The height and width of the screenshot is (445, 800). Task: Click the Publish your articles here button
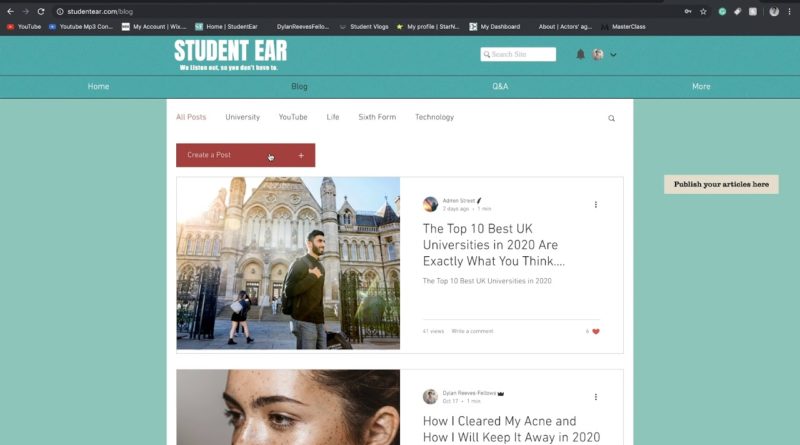721,184
